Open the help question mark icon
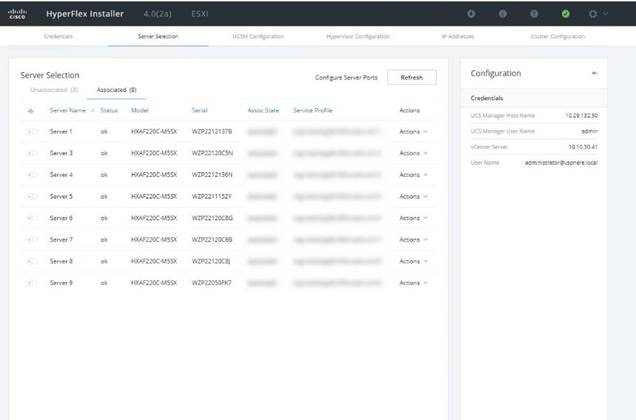The width and height of the screenshot is (636, 420). point(534,14)
